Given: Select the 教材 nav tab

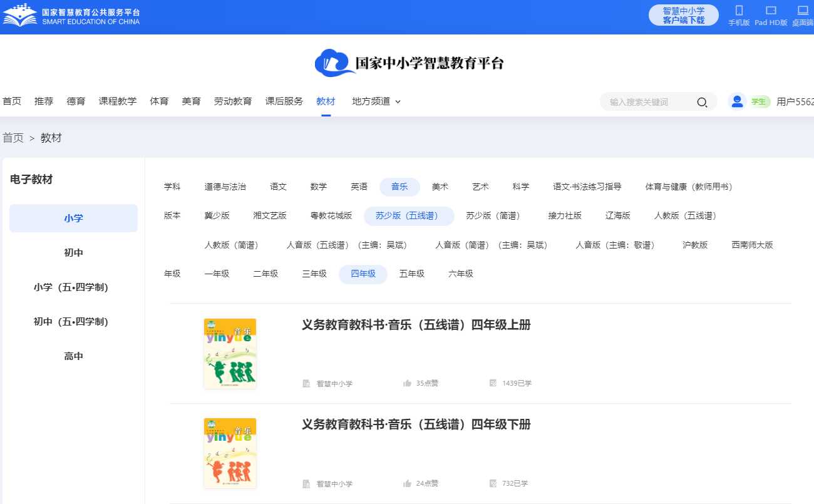Looking at the screenshot, I should [x=326, y=101].
